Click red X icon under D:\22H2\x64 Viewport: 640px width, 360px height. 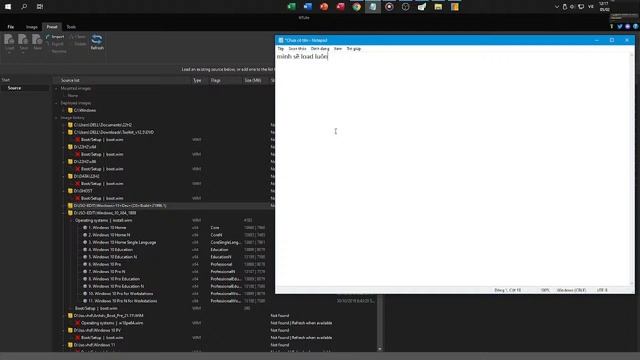(77, 154)
